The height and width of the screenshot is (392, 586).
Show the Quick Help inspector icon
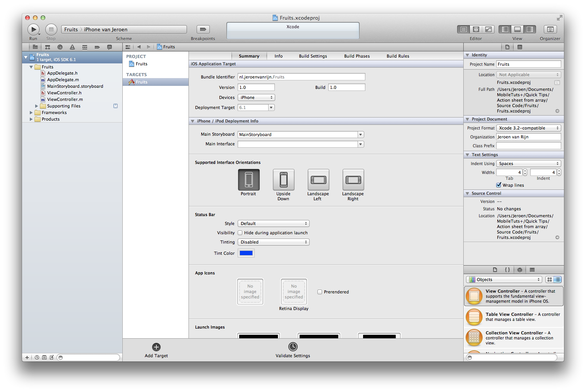[x=520, y=47]
